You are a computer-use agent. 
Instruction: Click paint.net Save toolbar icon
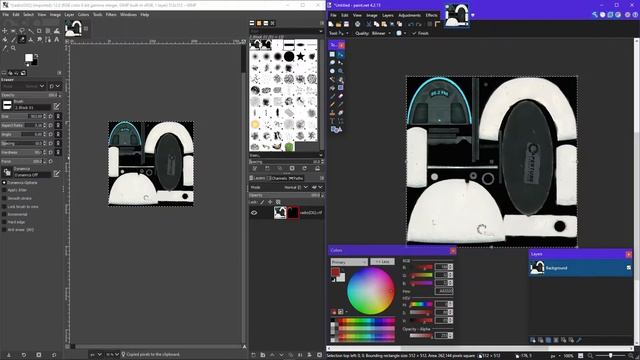[x=346, y=24]
